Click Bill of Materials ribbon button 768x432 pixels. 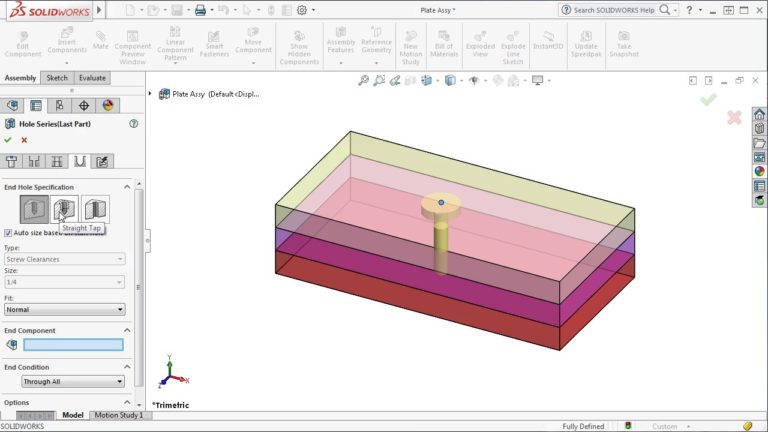point(444,44)
